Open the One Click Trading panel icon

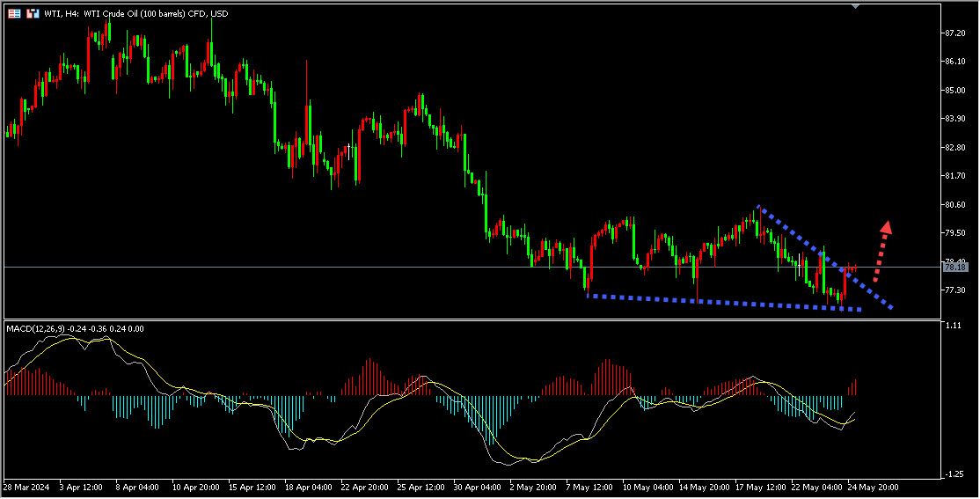click(33, 13)
